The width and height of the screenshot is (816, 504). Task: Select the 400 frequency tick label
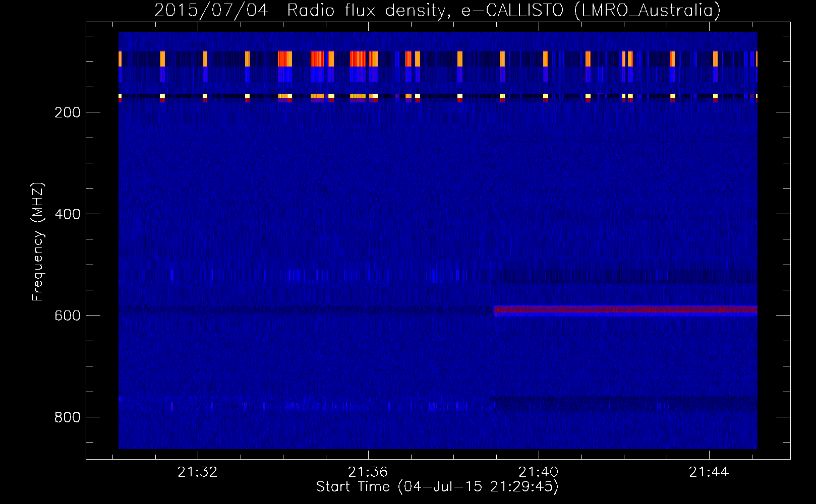(x=68, y=214)
